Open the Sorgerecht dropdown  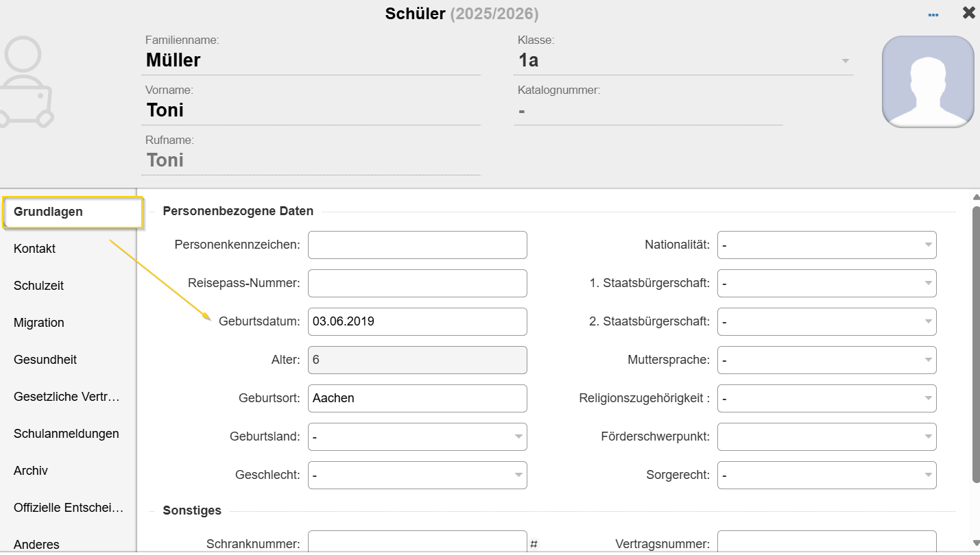click(826, 476)
